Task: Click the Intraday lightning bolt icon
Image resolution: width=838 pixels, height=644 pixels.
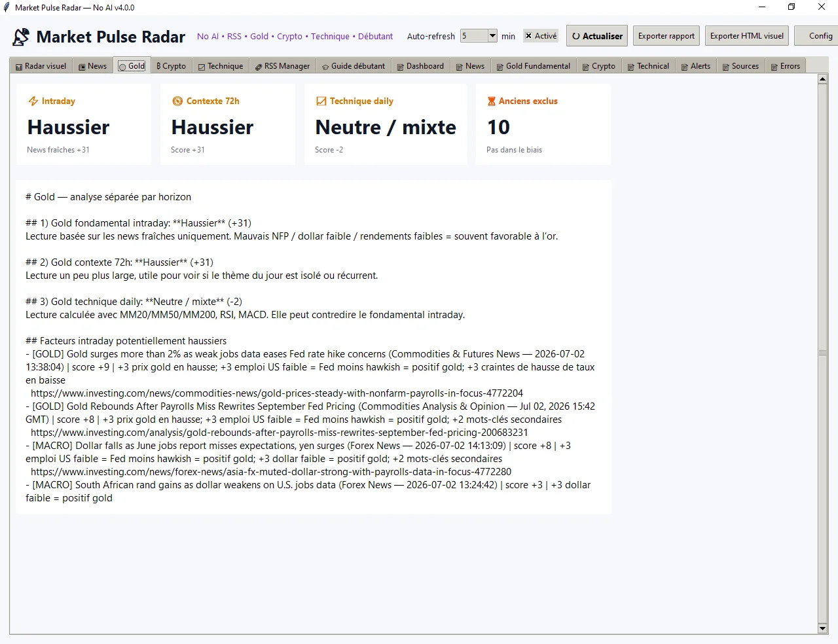Action: coord(33,101)
